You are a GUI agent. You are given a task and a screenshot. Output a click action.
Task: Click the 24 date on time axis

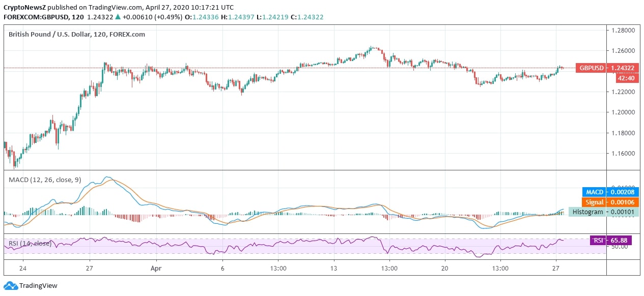23,268
